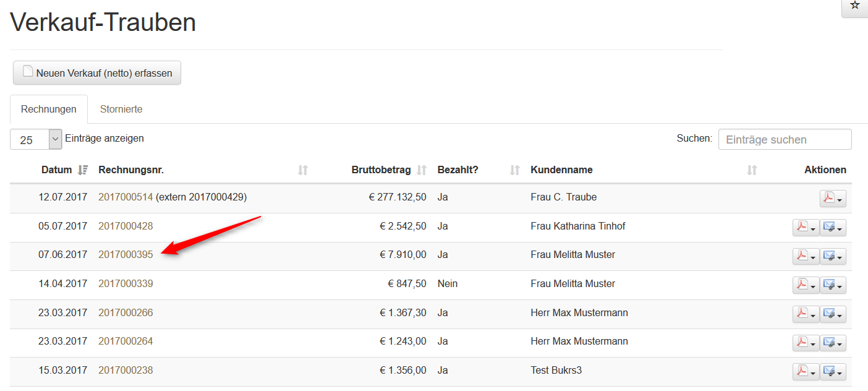Open invoice link 2017000339
868x391 pixels.
(x=126, y=284)
